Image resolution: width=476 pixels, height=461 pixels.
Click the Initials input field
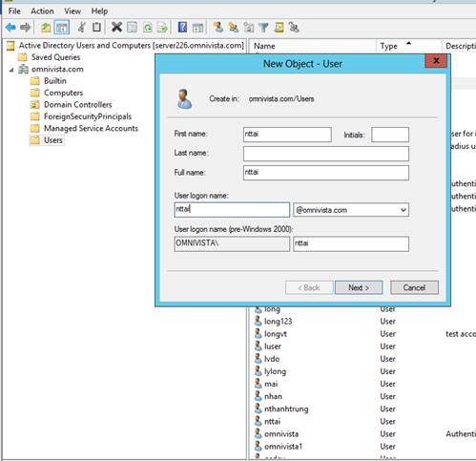(x=390, y=135)
